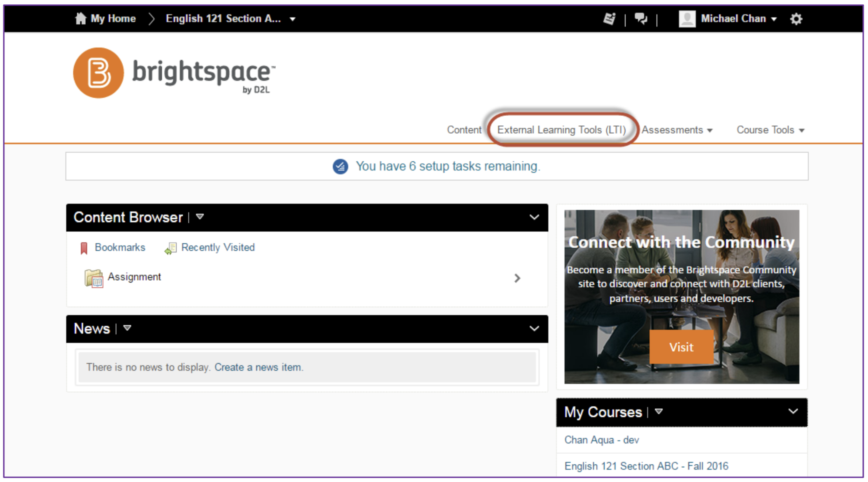Click the Connect with the Community banner heading
This screenshot has height=482, width=868.
(x=681, y=242)
